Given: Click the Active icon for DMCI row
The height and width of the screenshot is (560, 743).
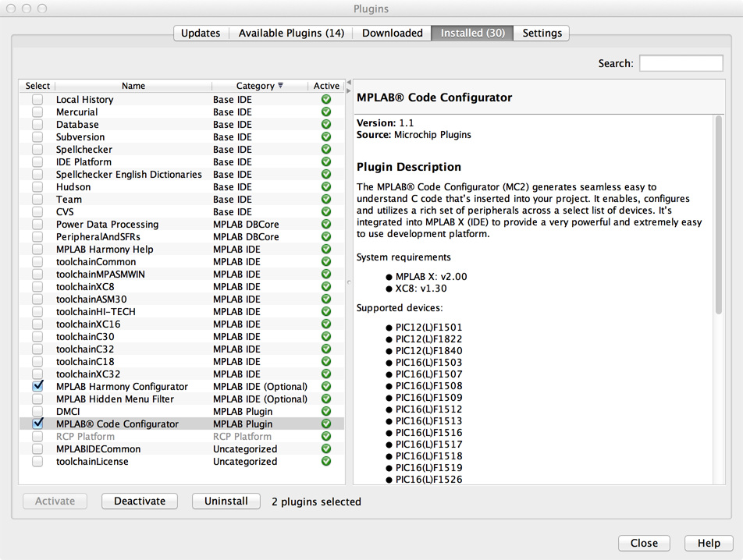Looking at the screenshot, I should [326, 412].
